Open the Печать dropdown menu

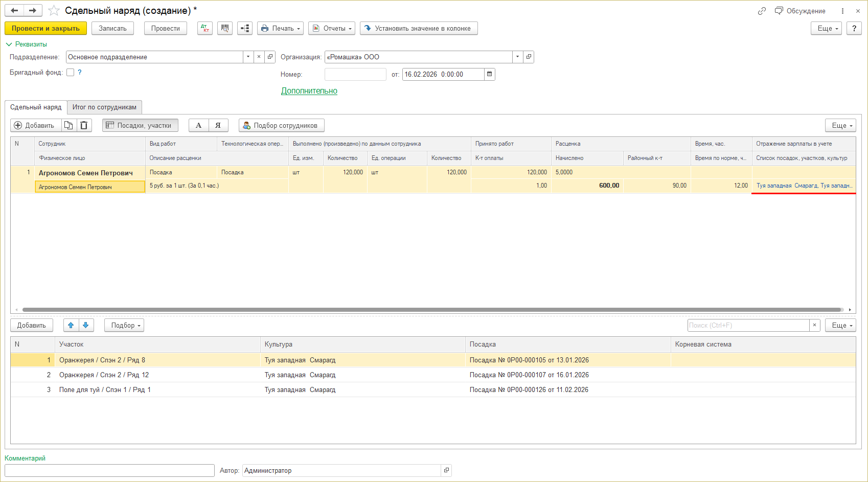point(280,28)
